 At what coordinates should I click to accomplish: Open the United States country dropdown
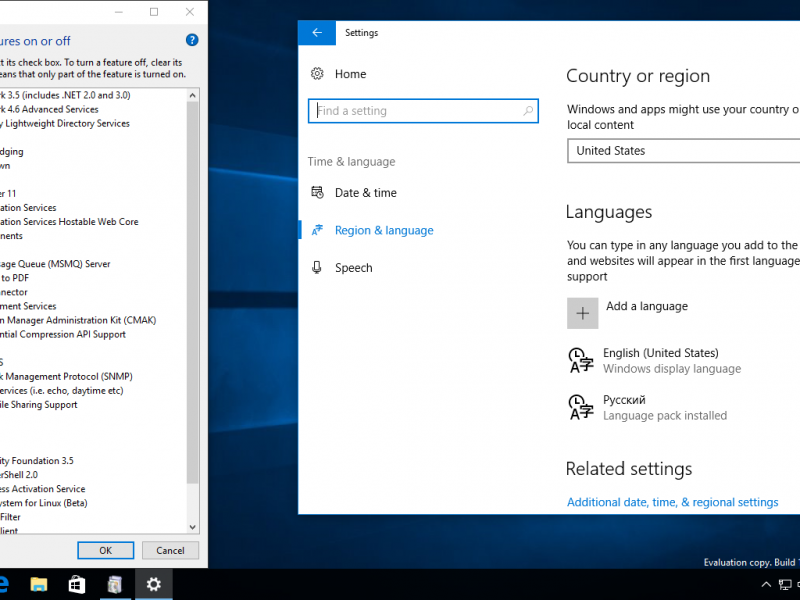click(684, 151)
